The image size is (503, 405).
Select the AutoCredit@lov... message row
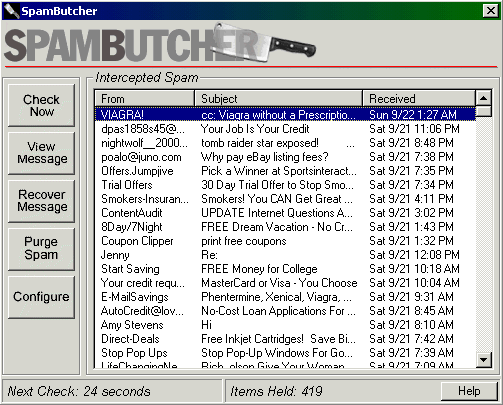pos(285,311)
